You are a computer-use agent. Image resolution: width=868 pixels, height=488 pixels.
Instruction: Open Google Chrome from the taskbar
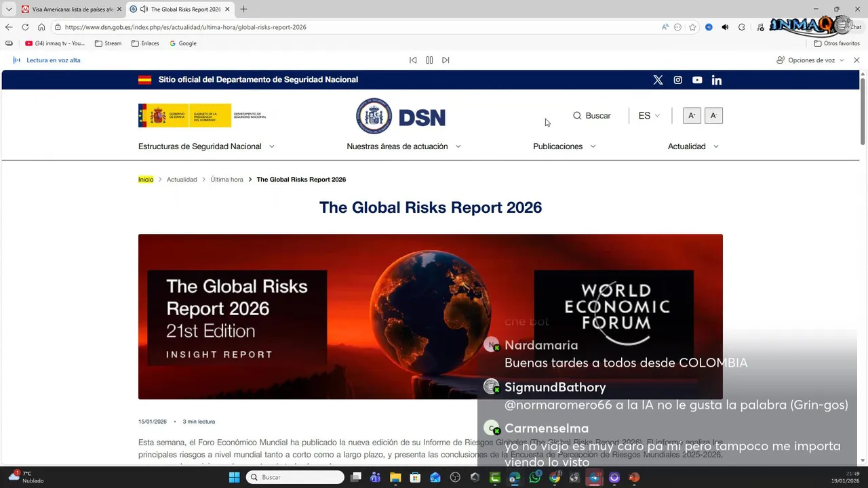point(555,477)
